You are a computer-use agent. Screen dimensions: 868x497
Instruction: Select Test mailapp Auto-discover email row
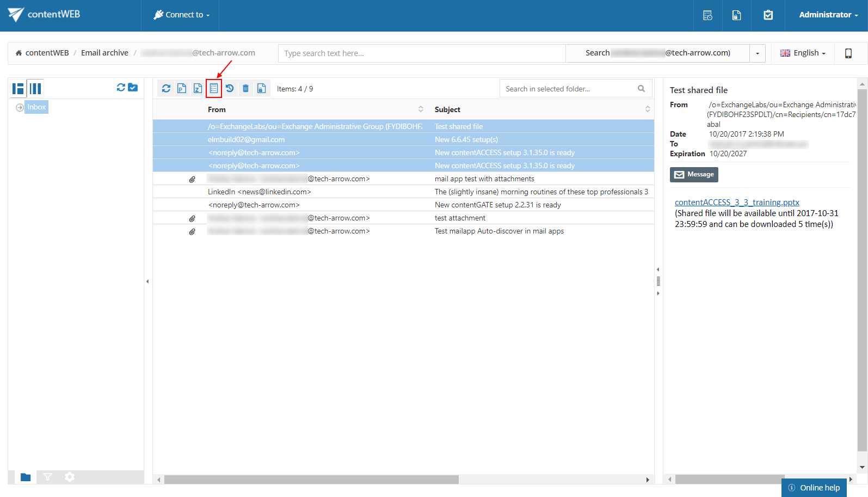pos(403,231)
